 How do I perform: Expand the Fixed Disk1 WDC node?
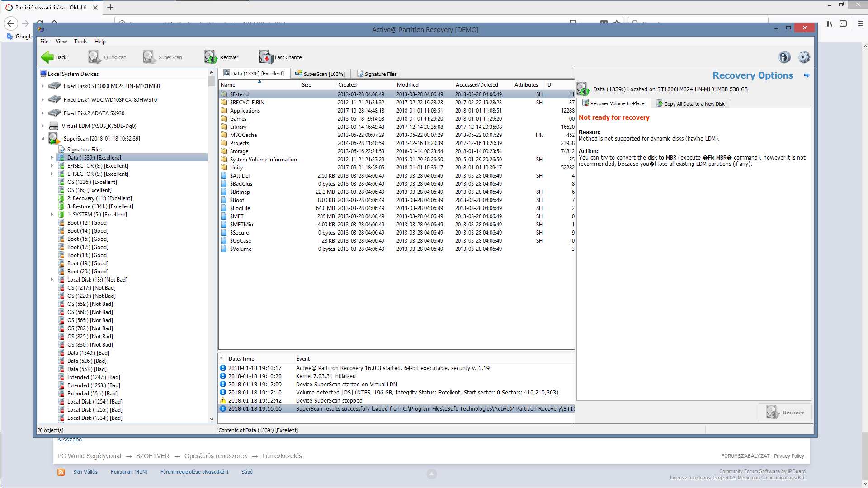coord(42,99)
